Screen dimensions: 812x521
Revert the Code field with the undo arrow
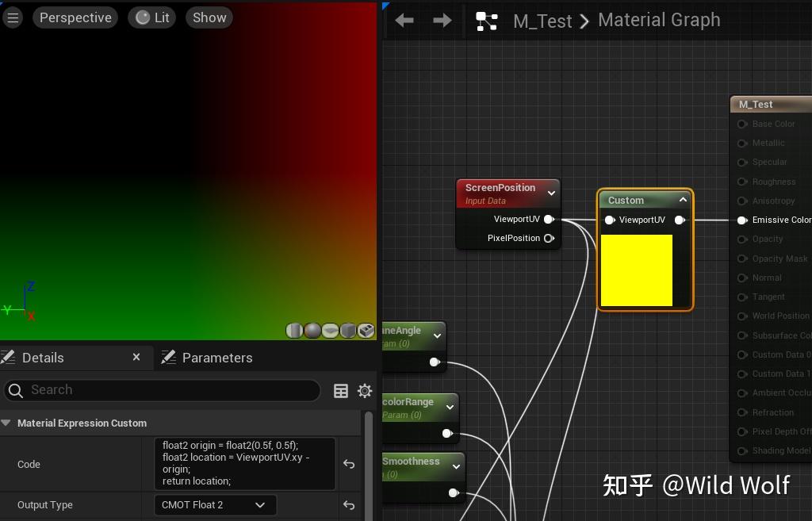(349, 464)
